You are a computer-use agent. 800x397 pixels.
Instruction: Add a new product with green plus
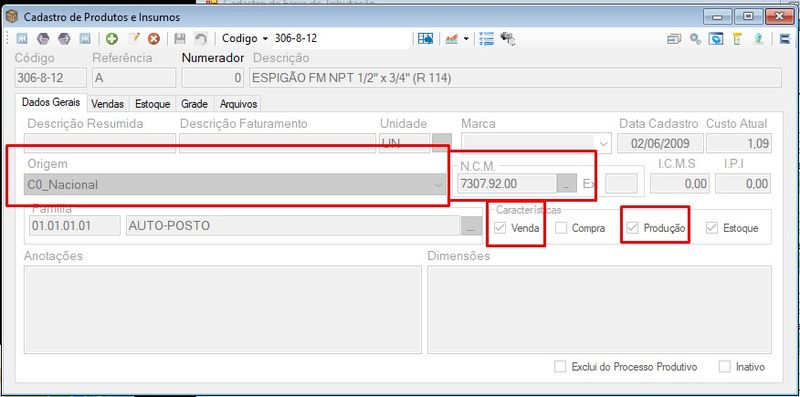pyautogui.click(x=112, y=39)
